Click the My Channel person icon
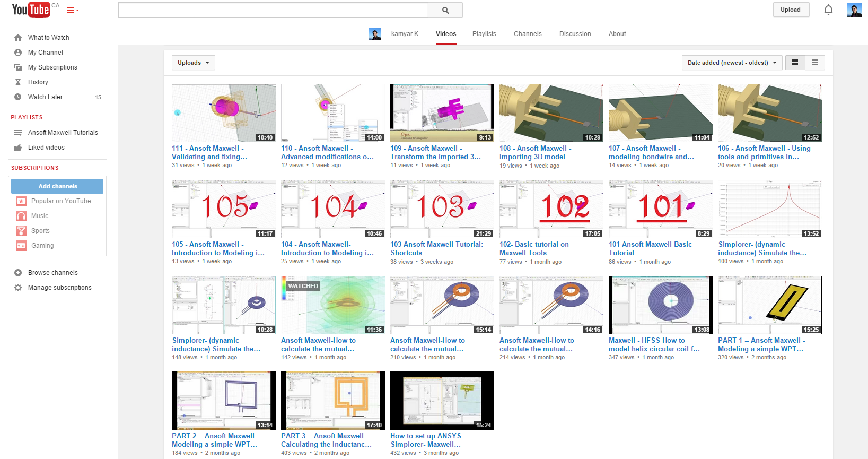 [18, 53]
